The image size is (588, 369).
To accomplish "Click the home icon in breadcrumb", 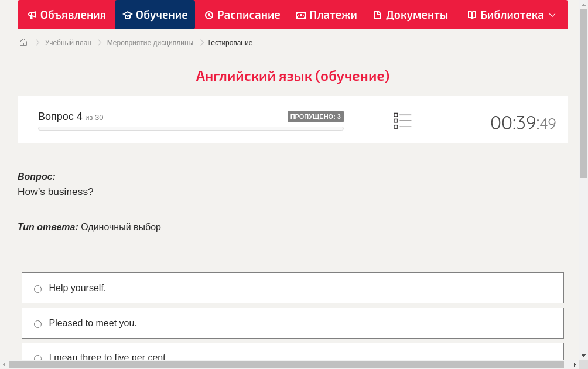I will coord(23,42).
